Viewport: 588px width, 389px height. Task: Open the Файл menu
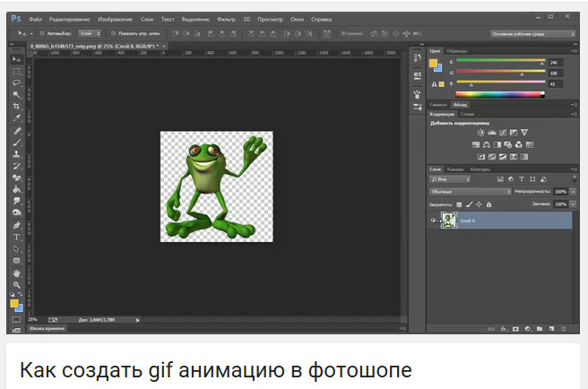tap(35, 19)
